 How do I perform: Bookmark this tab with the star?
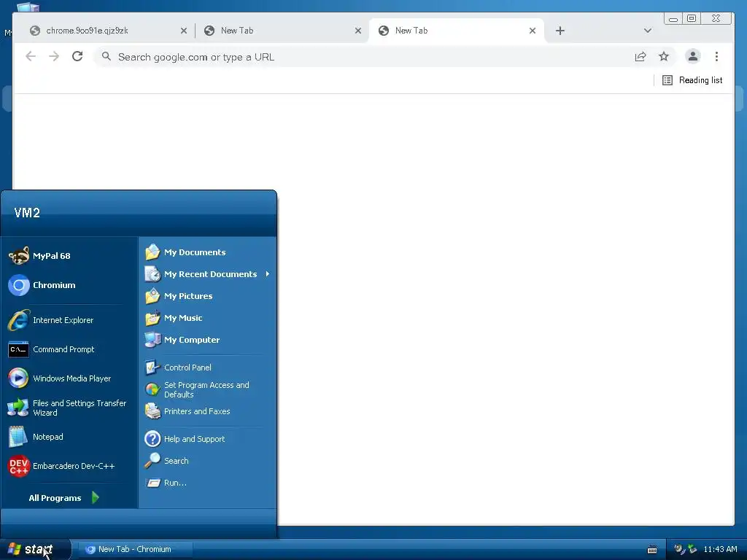click(664, 57)
